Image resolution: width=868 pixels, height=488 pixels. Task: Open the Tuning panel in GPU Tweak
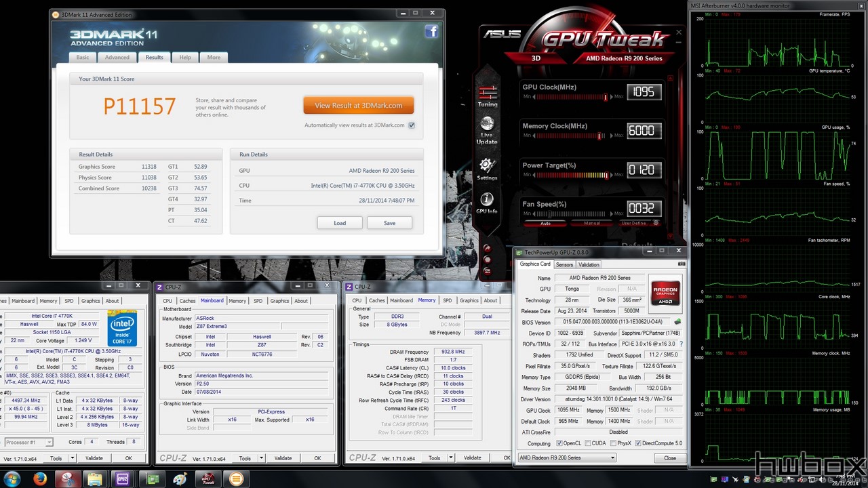click(487, 96)
